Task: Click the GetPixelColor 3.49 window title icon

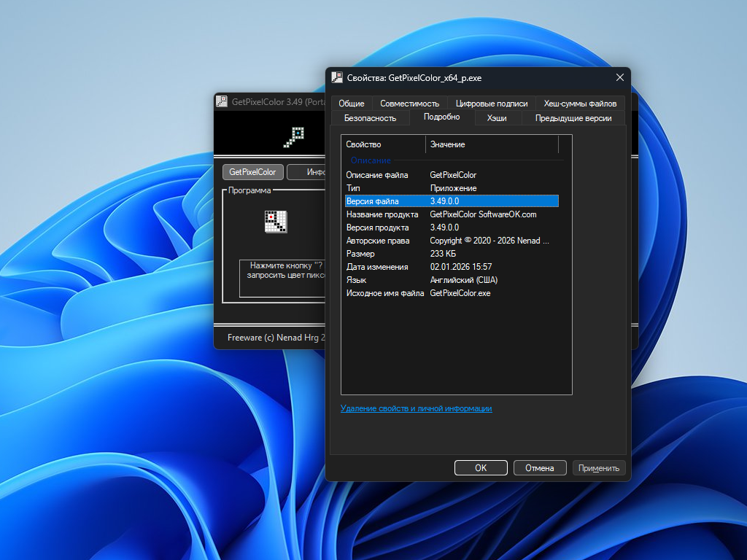Action: 222,102
